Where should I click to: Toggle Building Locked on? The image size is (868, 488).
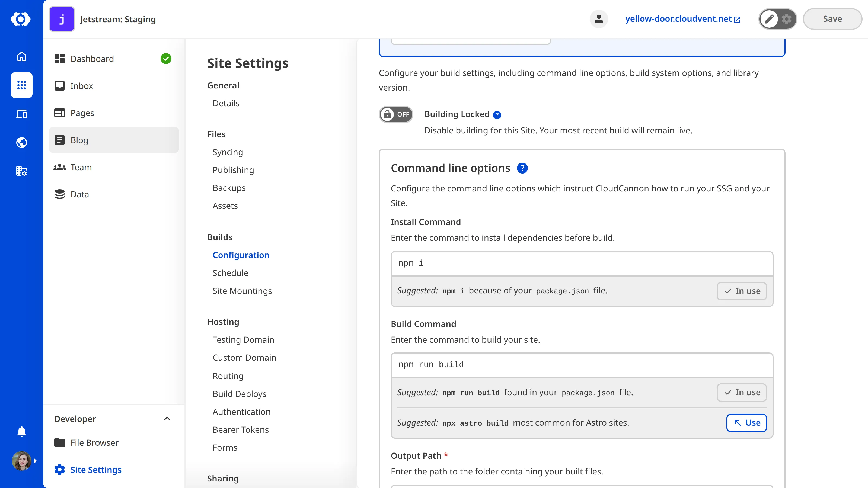[x=395, y=114]
